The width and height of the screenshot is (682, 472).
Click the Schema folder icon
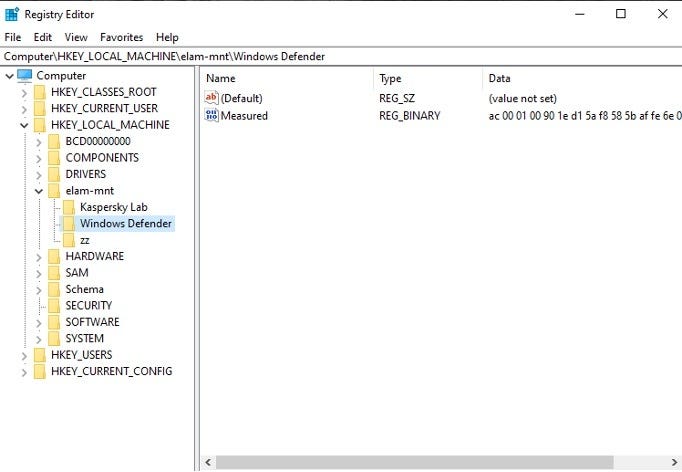tap(54, 290)
